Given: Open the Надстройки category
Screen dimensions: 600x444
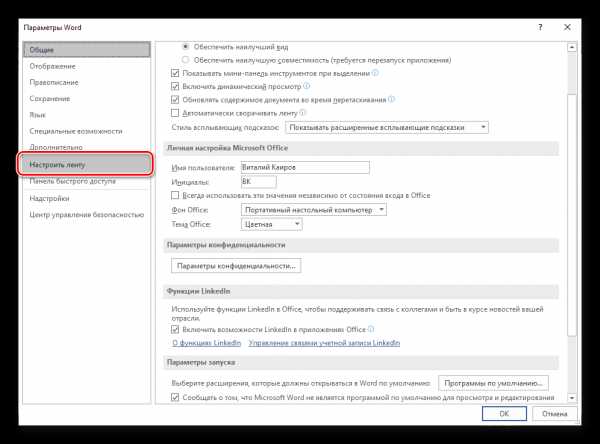Looking at the screenshot, I should 86,198.
